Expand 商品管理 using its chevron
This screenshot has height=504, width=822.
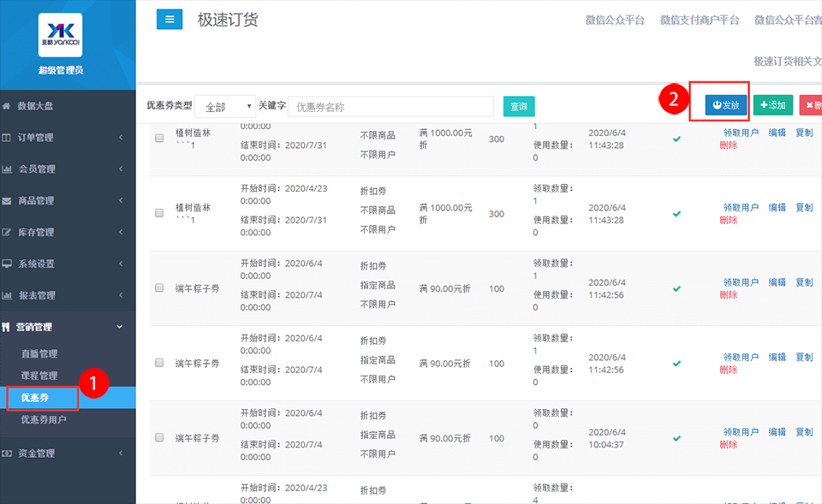pyautogui.click(x=121, y=200)
